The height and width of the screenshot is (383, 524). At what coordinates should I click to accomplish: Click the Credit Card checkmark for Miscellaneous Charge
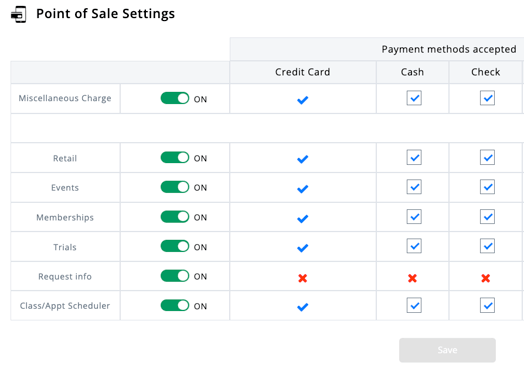(x=302, y=100)
